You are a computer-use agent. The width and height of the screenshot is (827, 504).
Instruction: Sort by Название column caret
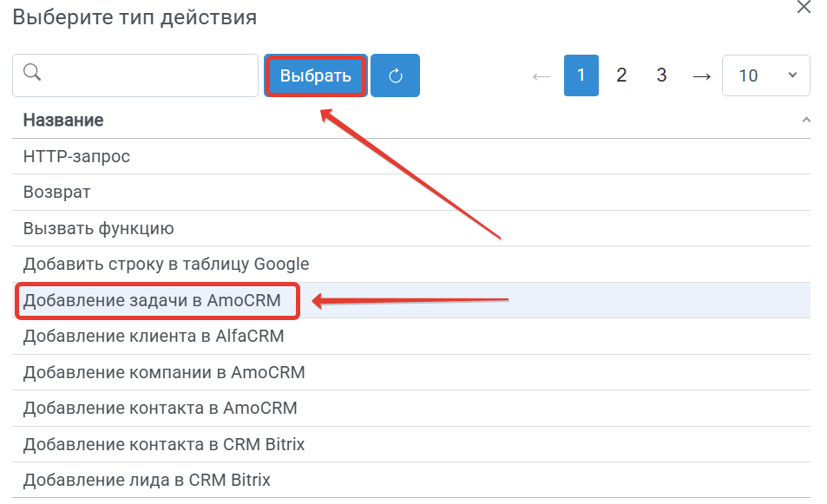pyautogui.click(x=806, y=120)
